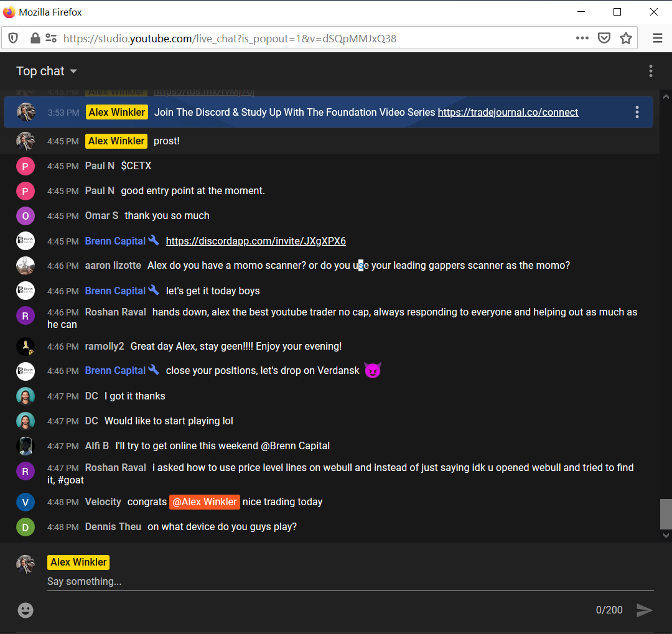Image resolution: width=672 pixels, height=634 pixels.
Task: Open the emoji picker in the chat input
Action: 26,610
